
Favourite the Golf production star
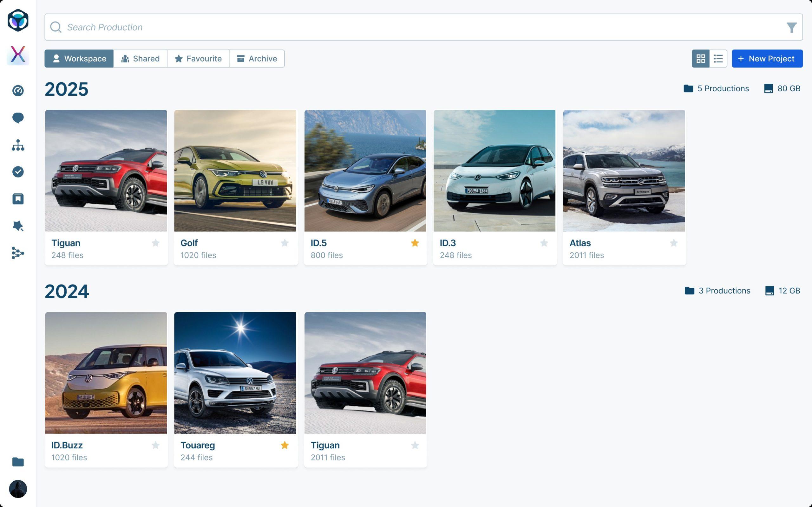click(285, 243)
